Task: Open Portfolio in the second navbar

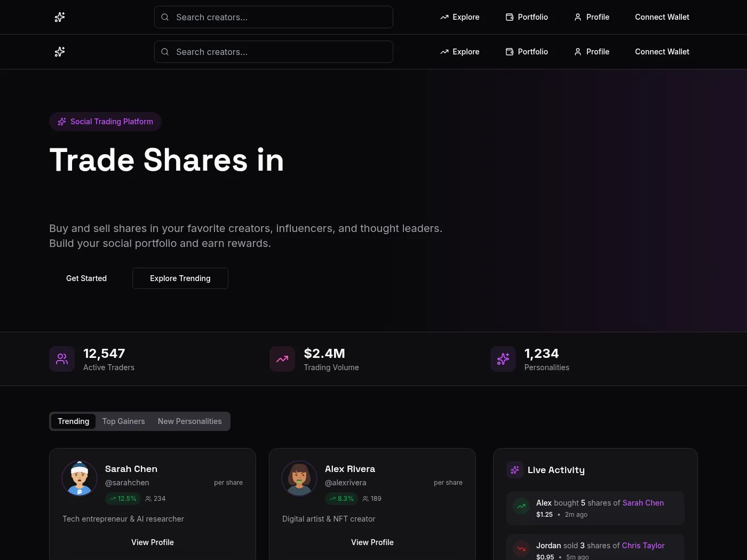Action: (x=527, y=52)
